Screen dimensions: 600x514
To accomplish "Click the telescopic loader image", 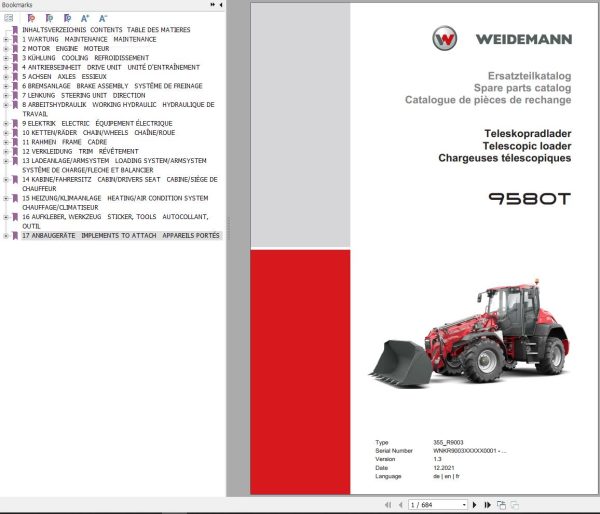I will click(469, 333).
